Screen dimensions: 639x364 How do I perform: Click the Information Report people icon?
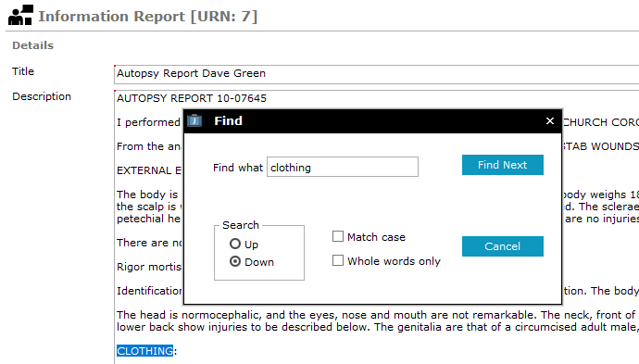pos(20,15)
